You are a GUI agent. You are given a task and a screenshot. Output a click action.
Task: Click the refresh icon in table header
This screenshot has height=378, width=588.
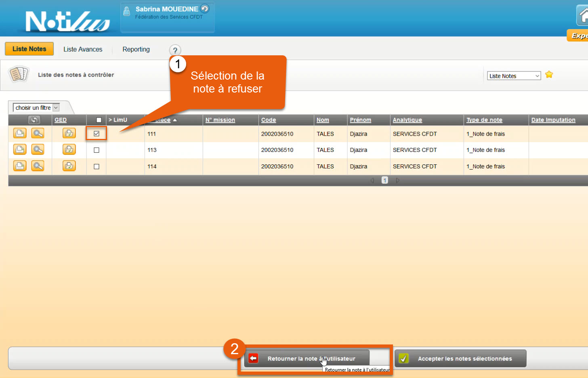[34, 120]
